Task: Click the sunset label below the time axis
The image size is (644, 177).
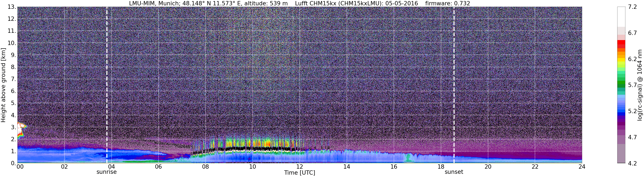Action: (x=454, y=172)
